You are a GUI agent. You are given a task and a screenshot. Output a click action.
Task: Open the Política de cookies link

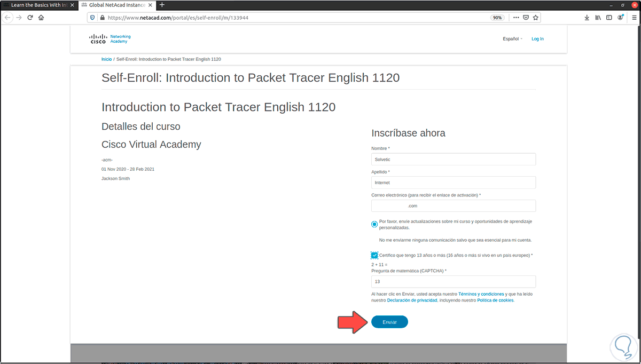pos(495,300)
